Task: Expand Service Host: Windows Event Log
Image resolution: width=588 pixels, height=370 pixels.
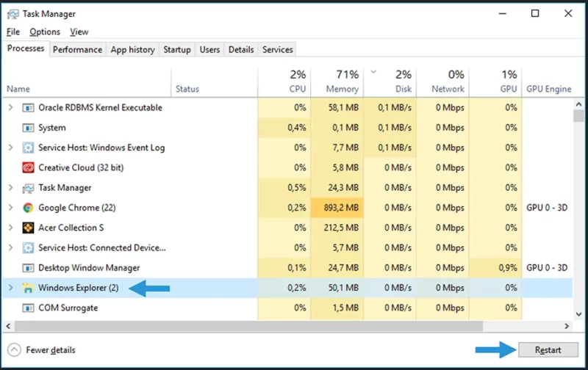Action: (10, 148)
